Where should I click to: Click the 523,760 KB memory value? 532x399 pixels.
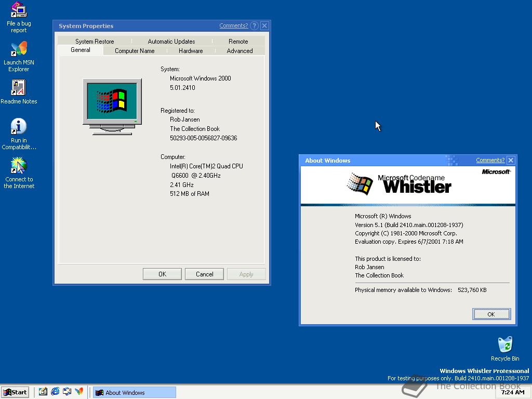coord(472,290)
